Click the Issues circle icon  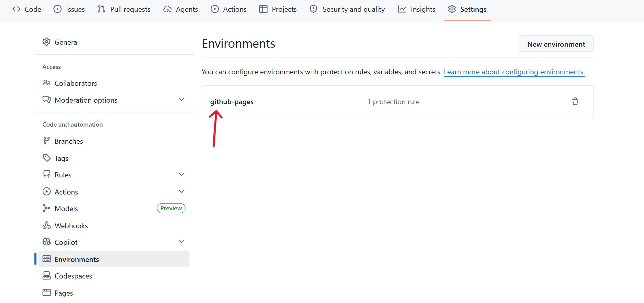coord(57,9)
